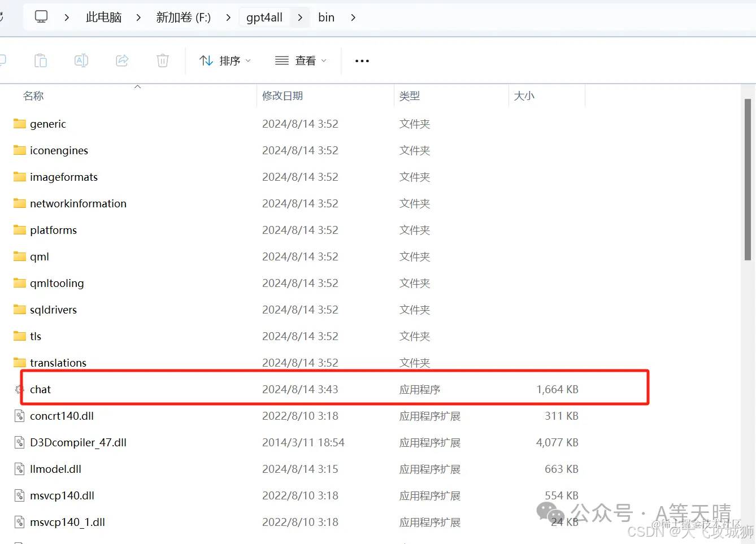756x544 pixels.
Task: Click the sqldrivers folder icon
Action: tap(20, 310)
